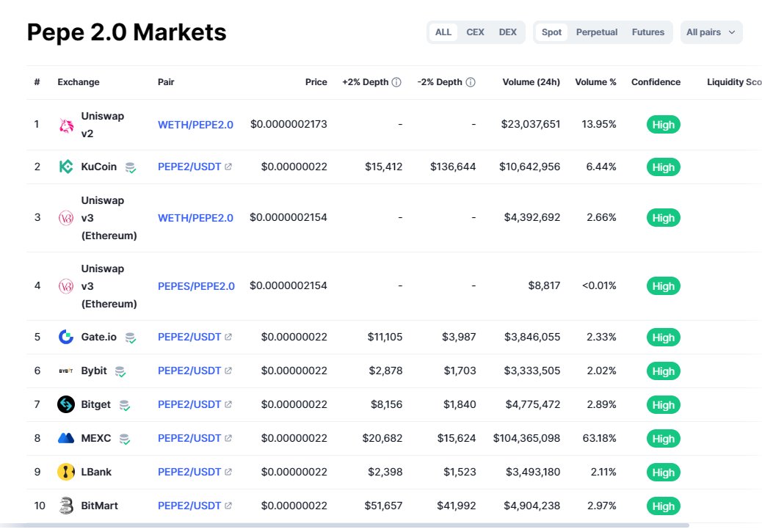Click High confidence badge in BitMart row
The height and width of the screenshot is (532, 762).
664,506
